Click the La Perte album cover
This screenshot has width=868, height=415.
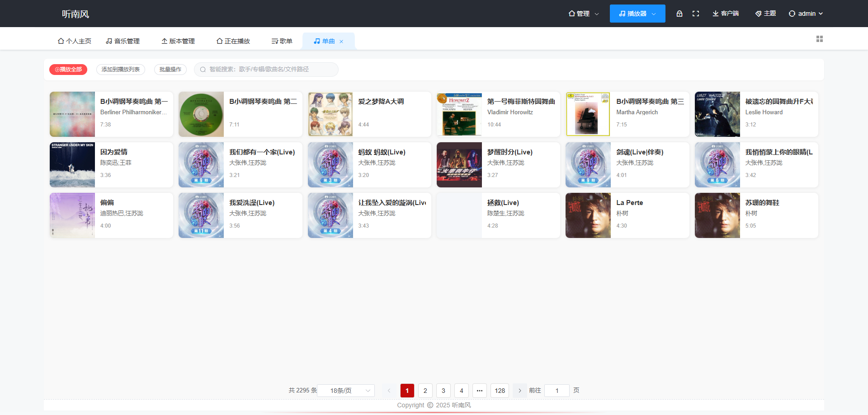(x=588, y=215)
